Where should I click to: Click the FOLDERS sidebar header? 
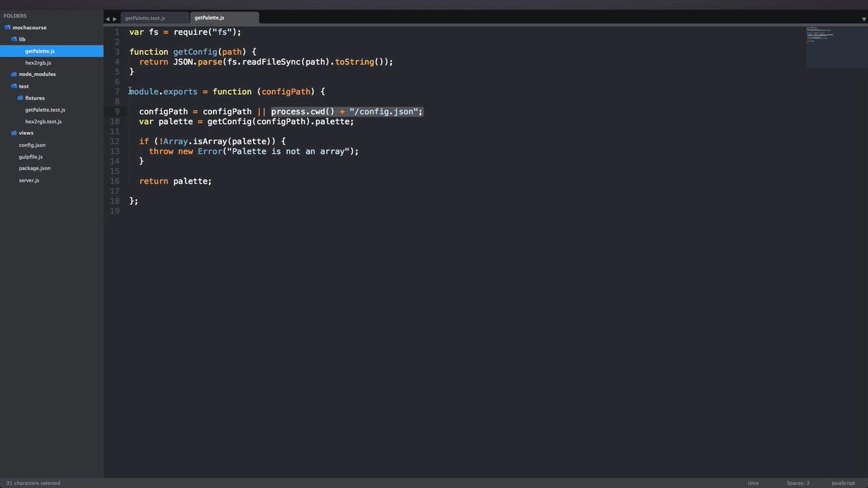pos(15,16)
